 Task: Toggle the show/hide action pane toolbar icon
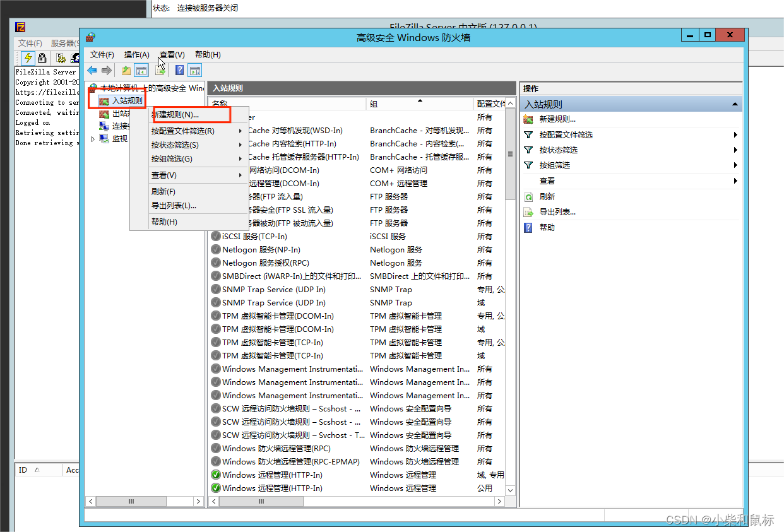tap(194, 71)
